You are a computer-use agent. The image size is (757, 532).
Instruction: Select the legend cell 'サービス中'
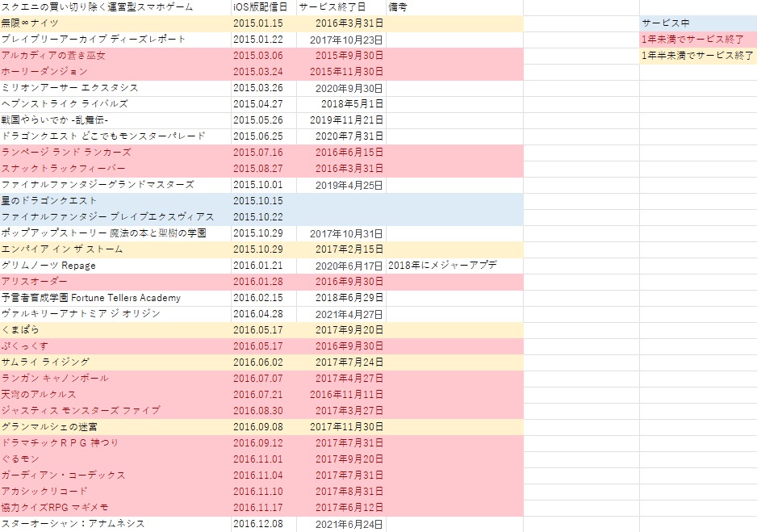coord(698,23)
